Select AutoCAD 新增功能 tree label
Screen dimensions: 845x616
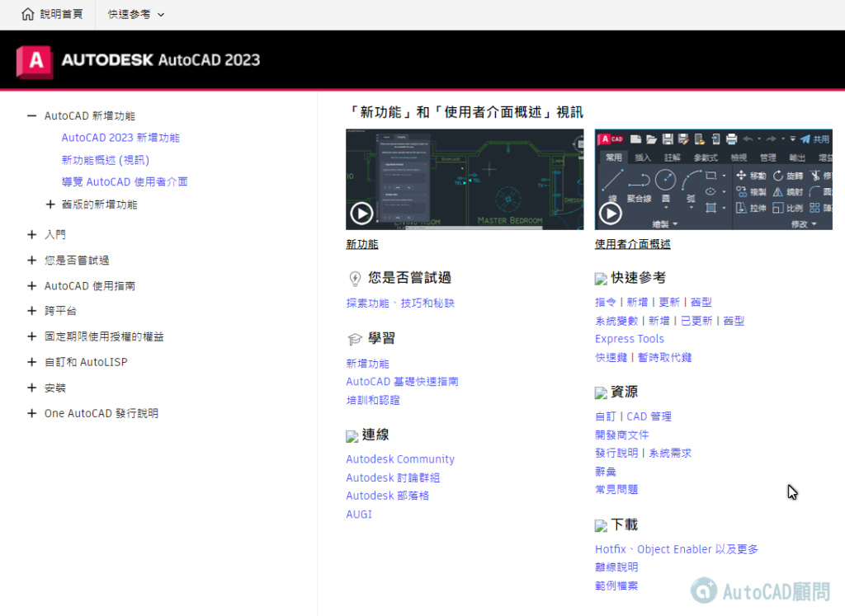pos(89,115)
